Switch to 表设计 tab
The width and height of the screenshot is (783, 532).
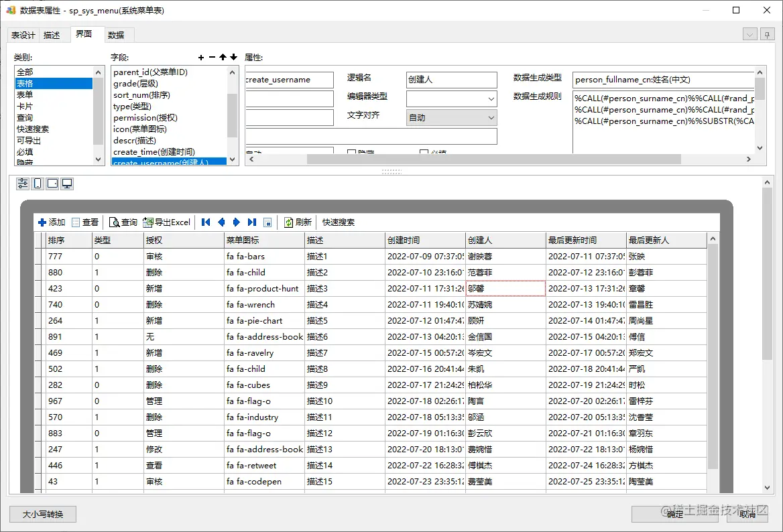point(23,35)
